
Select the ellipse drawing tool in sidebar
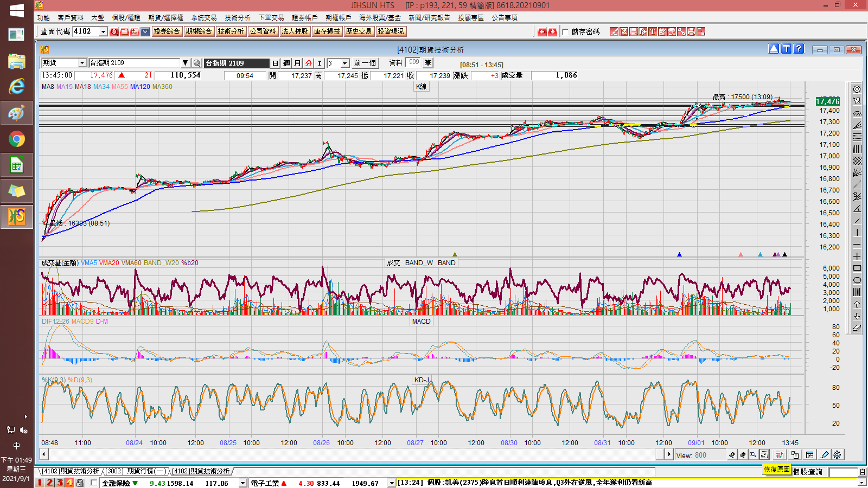pos(857,280)
